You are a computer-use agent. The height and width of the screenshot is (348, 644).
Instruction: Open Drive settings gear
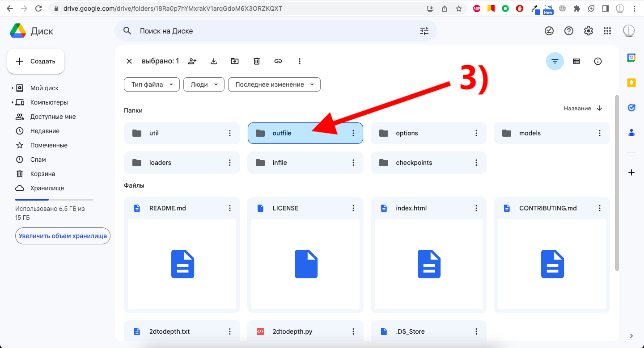589,31
